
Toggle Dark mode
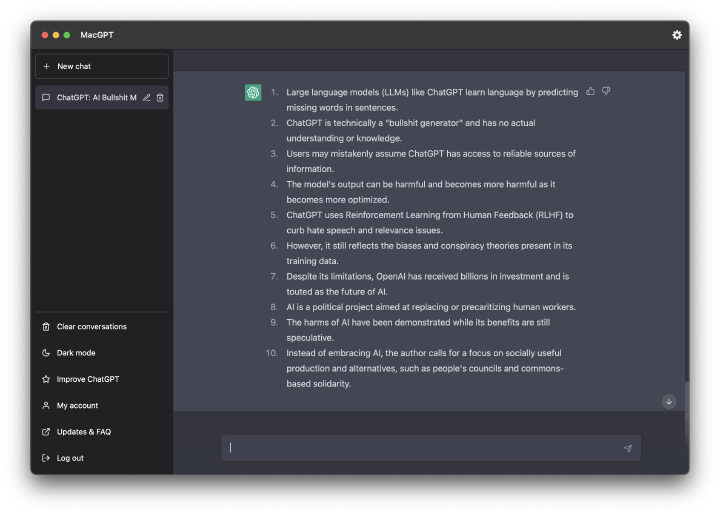(x=102, y=353)
